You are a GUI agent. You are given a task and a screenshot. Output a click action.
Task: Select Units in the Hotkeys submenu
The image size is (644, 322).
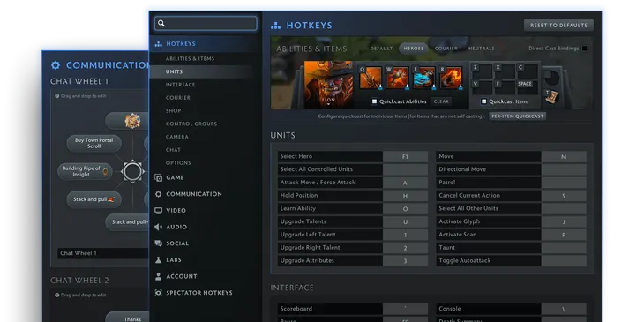(x=174, y=71)
